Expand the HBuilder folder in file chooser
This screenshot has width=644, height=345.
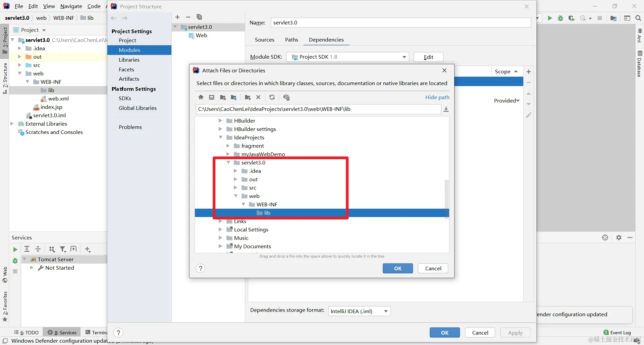tap(220, 121)
